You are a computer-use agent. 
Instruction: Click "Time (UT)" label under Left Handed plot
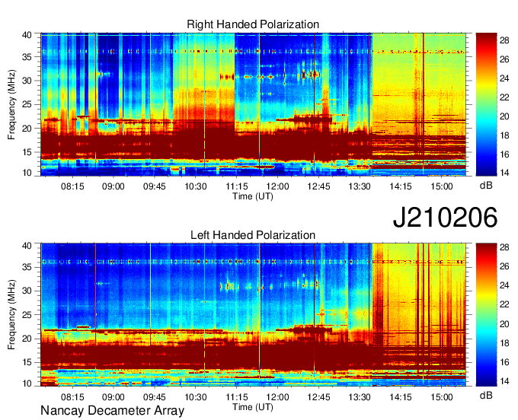(x=253, y=407)
